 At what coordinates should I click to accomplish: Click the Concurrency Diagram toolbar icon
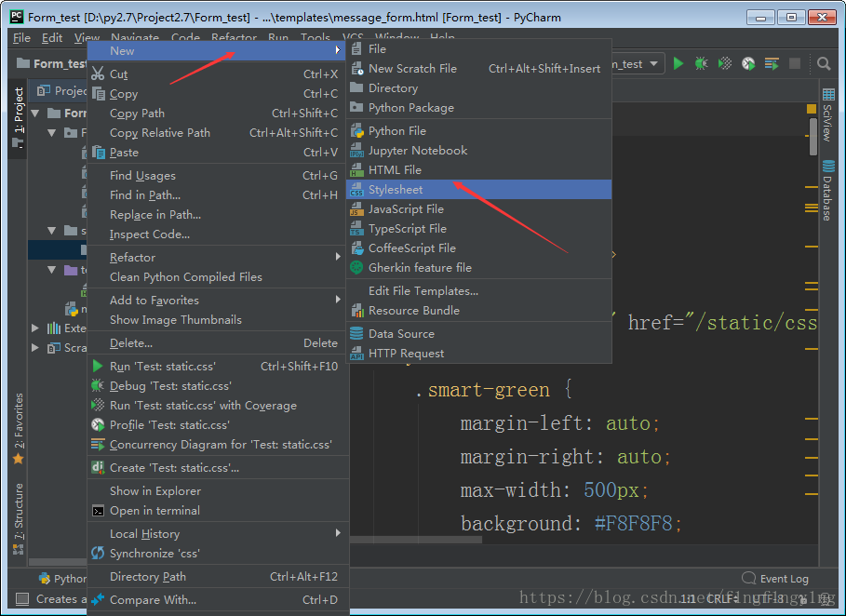click(772, 63)
